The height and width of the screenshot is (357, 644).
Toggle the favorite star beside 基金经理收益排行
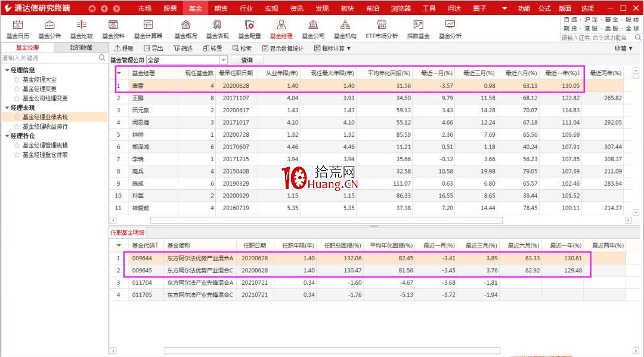(x=17, y=127)
